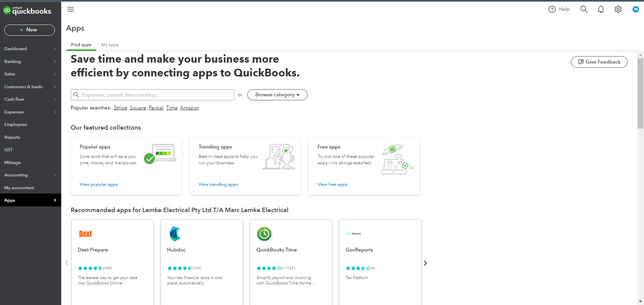Click the Hubdoc app icon
This screenshot has width=644, height=305.
(175, 234)
